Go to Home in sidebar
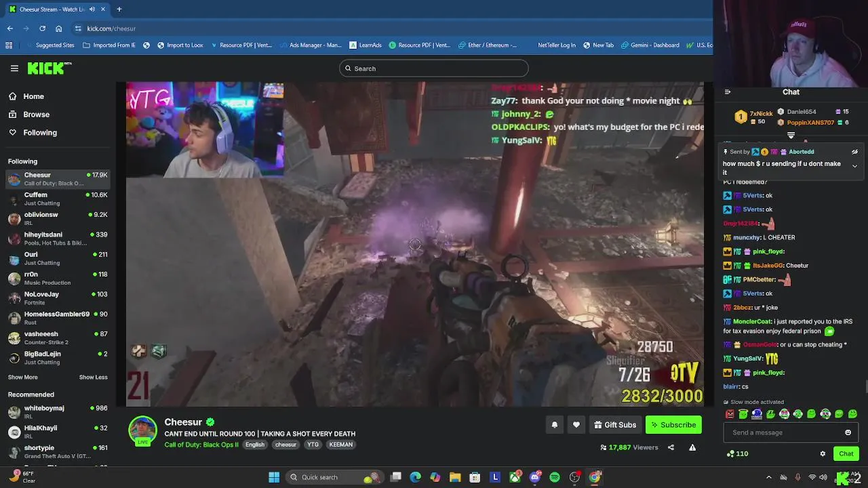This screenshot has height=488, width=868. [26, 96]
